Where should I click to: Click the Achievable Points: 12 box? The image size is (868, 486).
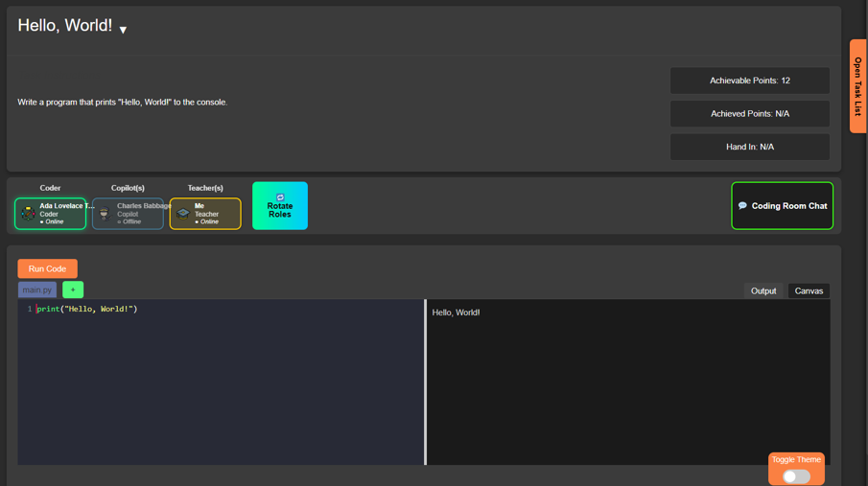click(x=749, y=81)
